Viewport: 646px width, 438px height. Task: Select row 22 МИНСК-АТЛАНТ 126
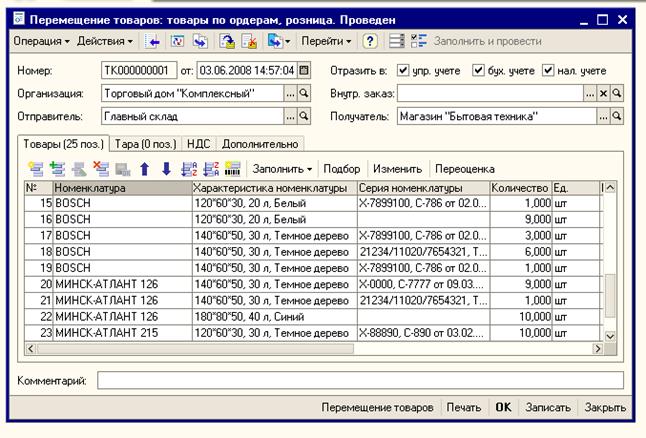coord(313,316)
